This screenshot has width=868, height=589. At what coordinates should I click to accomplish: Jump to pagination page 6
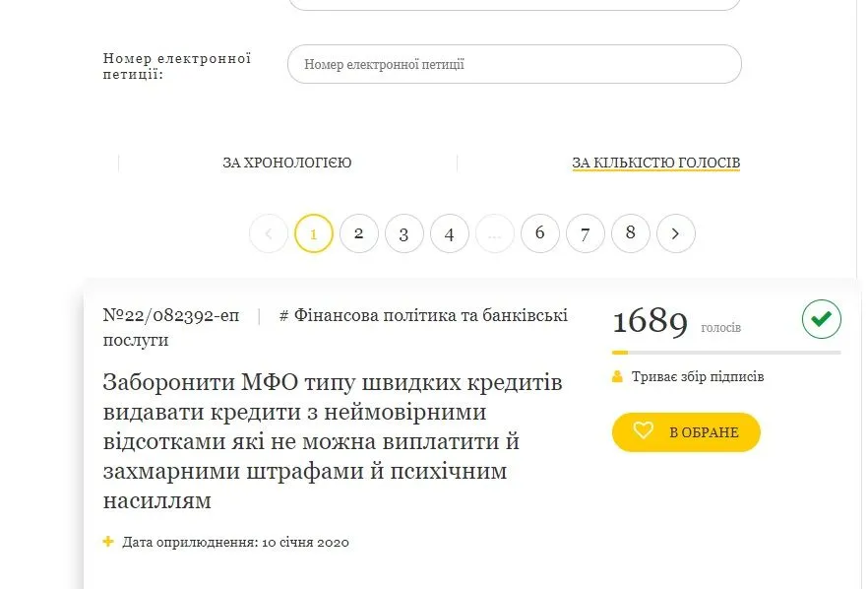tap(540, 233)
